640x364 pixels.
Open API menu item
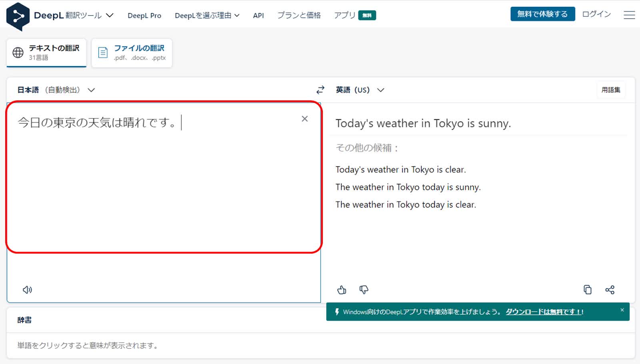pyautogui.click(x=258, y=15)
